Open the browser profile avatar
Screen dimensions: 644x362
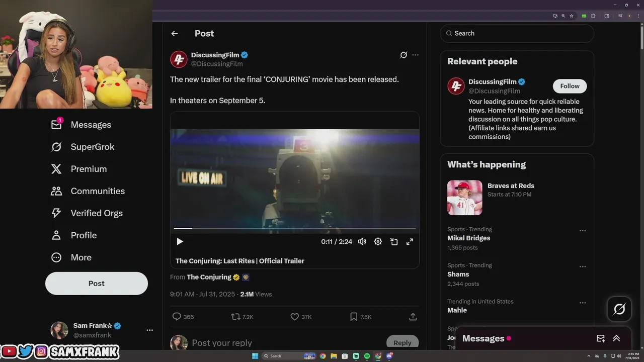(629, 16)
